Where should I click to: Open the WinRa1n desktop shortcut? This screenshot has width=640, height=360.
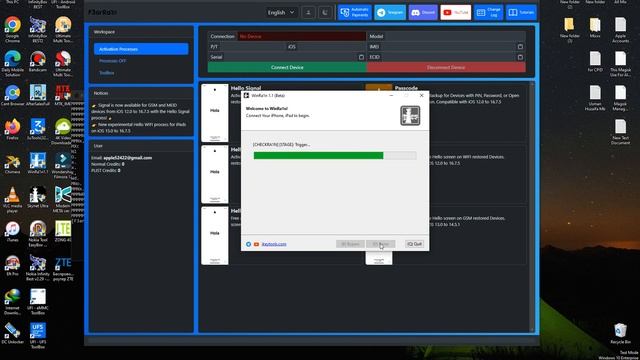coord(38,164)
